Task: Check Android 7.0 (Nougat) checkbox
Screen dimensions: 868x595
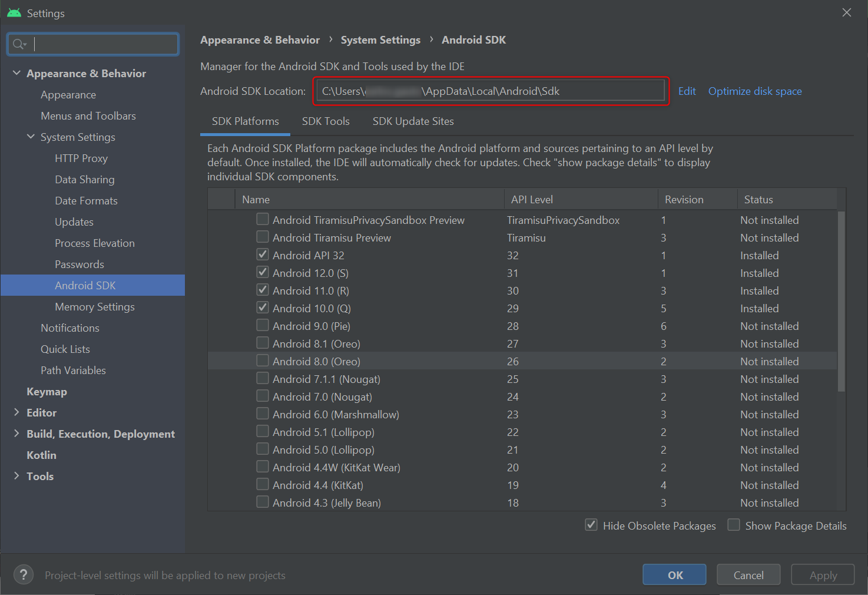Action: [x=263, y=396]
